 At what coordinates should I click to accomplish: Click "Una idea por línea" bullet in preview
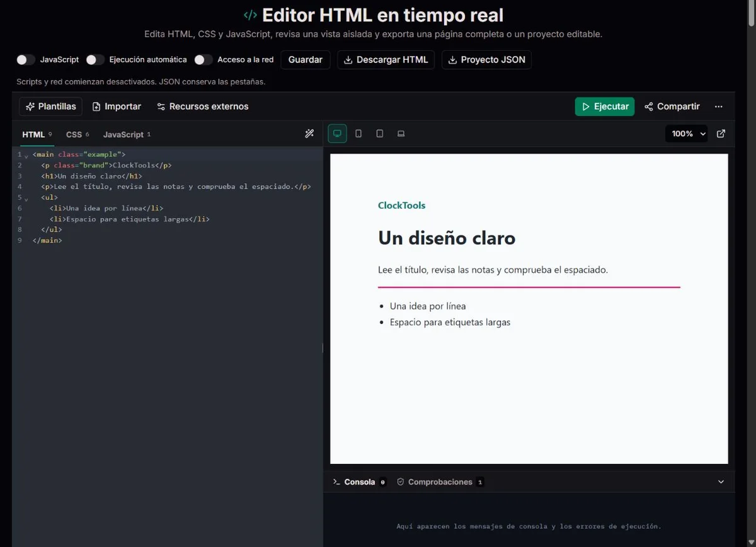(x=428, y=306)
